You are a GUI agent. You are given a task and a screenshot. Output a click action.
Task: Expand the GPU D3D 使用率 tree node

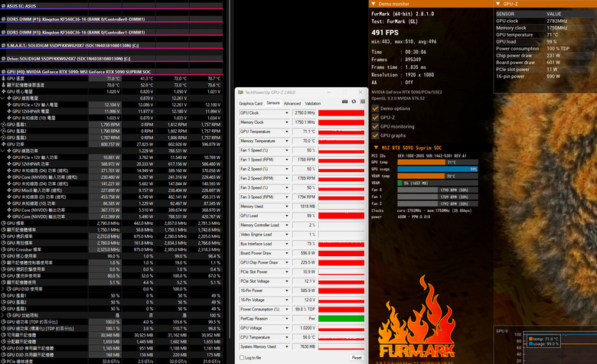coord(3,289)
